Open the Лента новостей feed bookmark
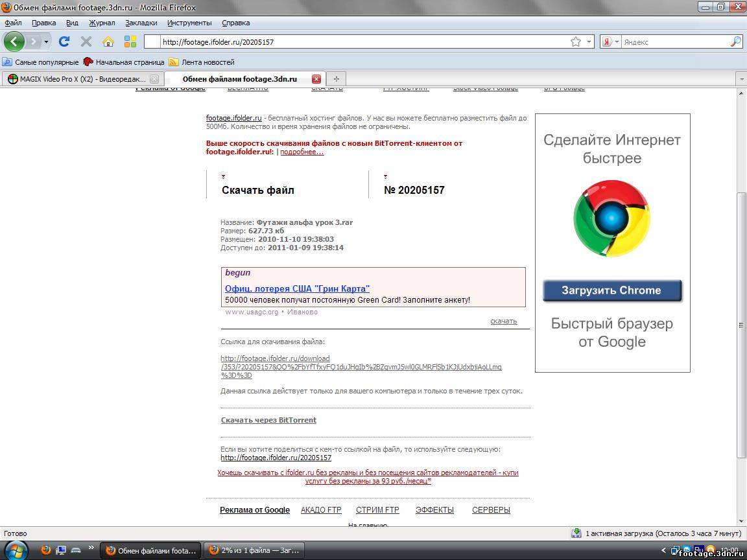747x560 pixels. pos(202,62)
